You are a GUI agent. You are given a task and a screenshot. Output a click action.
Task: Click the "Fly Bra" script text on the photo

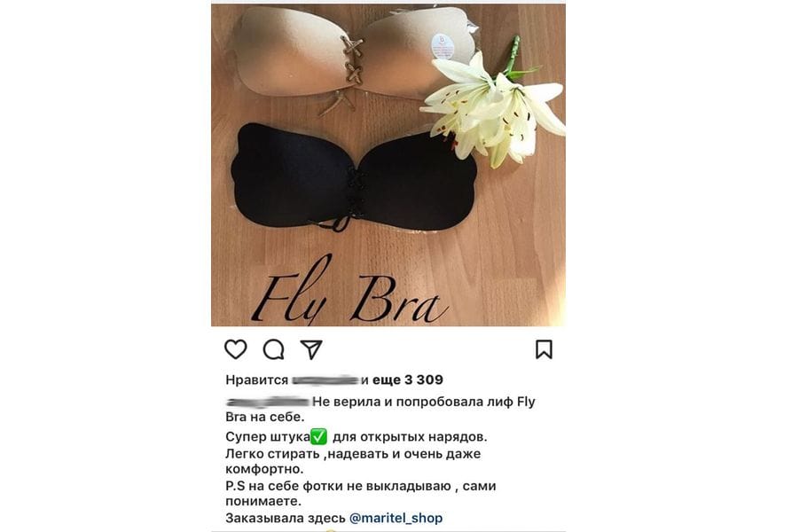tap(349, 293)
